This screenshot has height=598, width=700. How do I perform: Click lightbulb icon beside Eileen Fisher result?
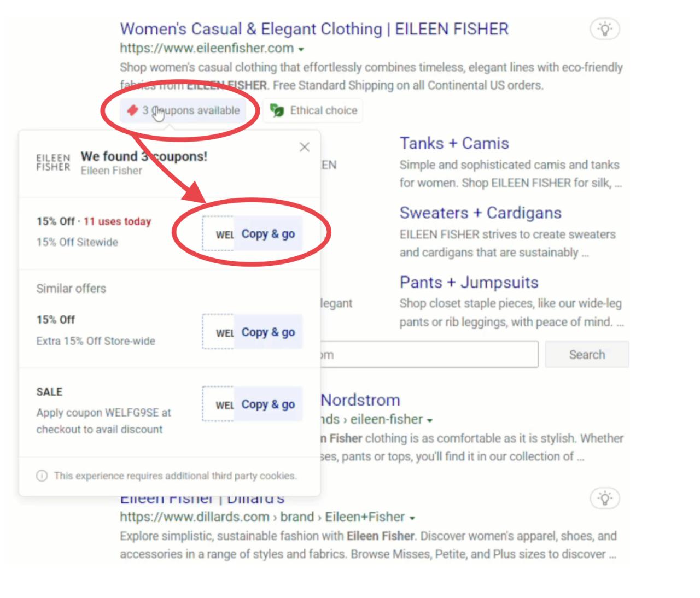[x=604, y=29]
